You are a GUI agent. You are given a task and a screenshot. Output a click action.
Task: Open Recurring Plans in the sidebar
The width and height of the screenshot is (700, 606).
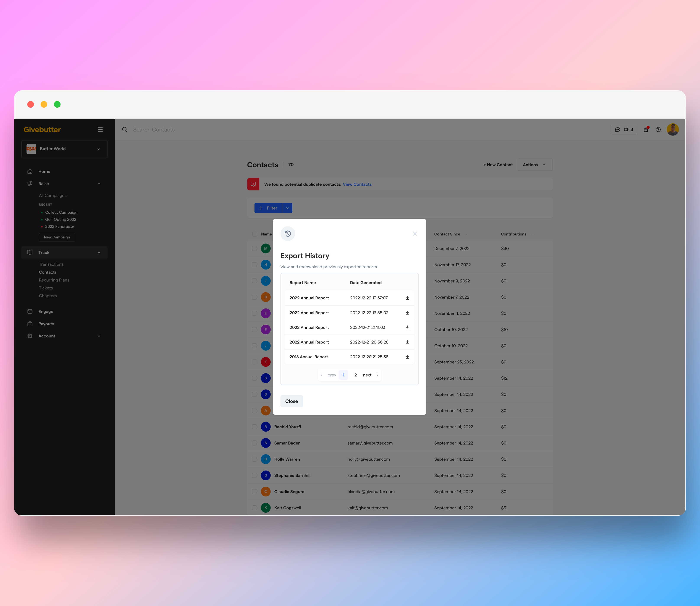point(54,280)
